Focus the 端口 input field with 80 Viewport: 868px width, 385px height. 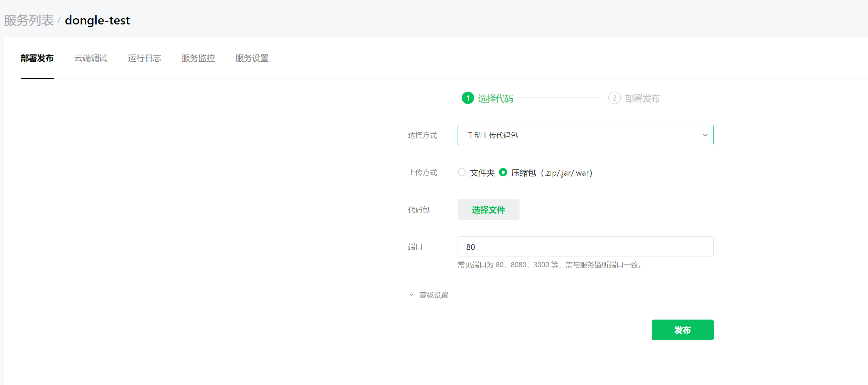coord(585,247)
